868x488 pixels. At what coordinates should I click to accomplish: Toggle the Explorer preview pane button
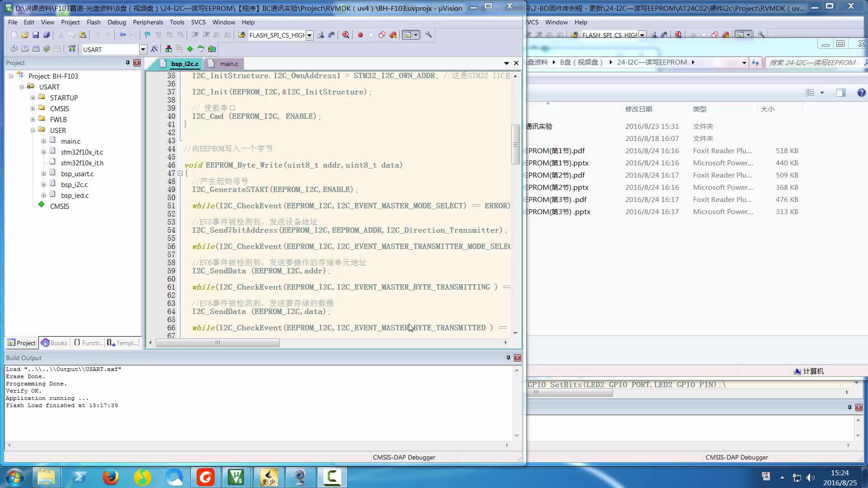tap(840, 93)
